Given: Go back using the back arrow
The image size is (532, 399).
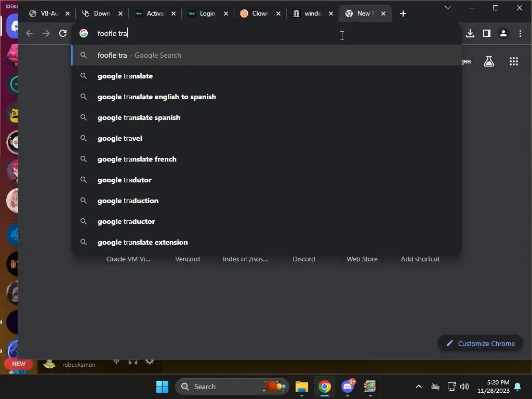Looking at the screenshot, I should pyautogui.click(x=30, y=33).
